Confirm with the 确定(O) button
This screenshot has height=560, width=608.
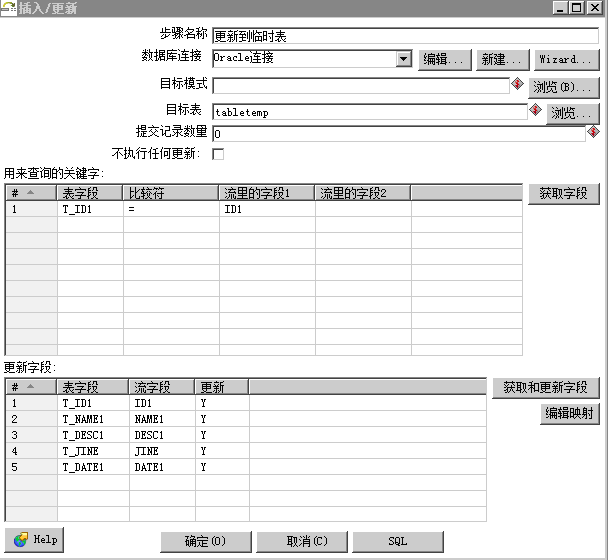(x=206, y=541)
